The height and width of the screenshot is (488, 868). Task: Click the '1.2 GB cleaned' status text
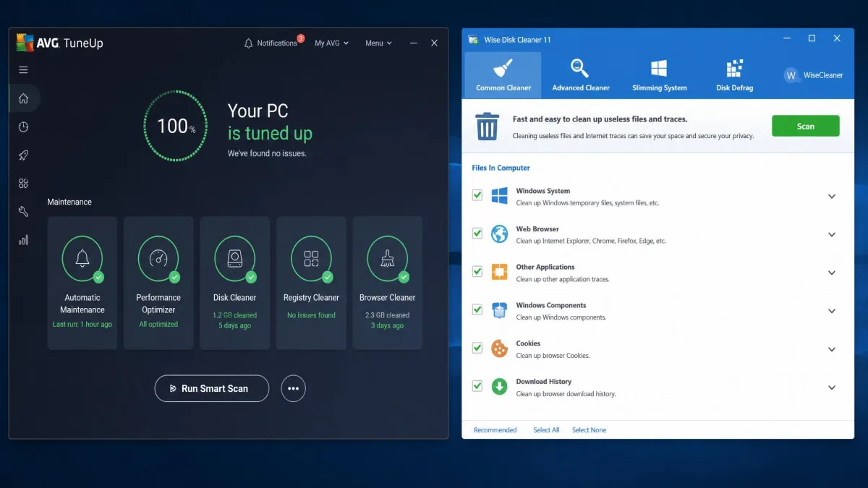pos(235,315)
